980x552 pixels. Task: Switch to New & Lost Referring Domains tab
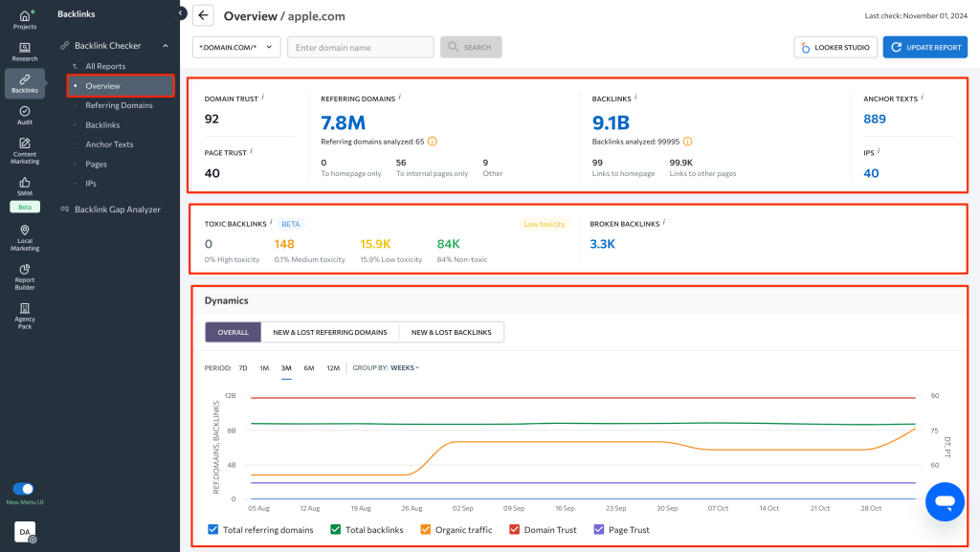(x=329, y=332)
